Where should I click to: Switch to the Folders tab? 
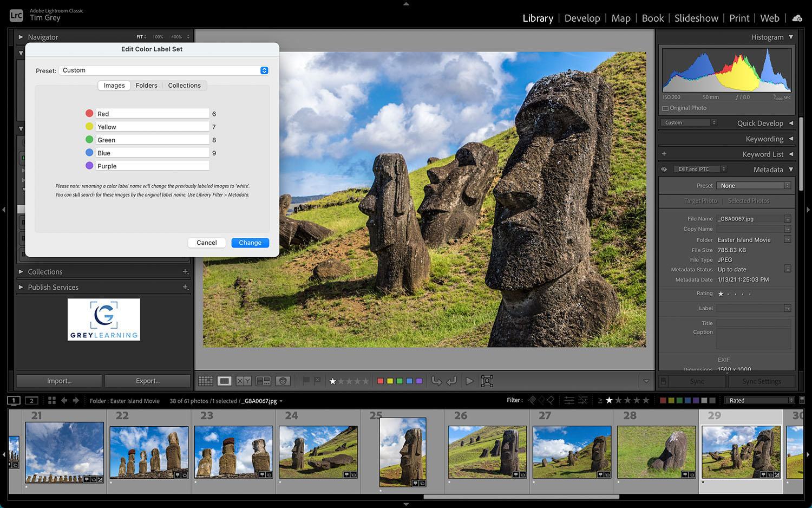pos(146,86)
